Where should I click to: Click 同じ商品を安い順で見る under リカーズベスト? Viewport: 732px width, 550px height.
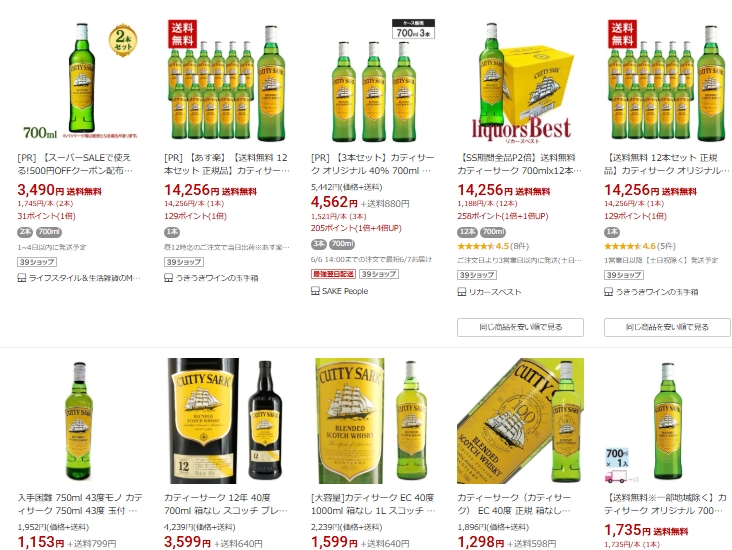click(521, 327)
